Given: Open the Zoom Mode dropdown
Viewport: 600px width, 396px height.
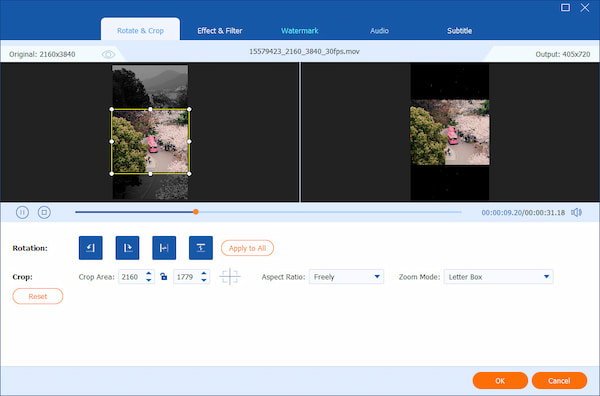Looking at the screenshot, I should point(498,277).
